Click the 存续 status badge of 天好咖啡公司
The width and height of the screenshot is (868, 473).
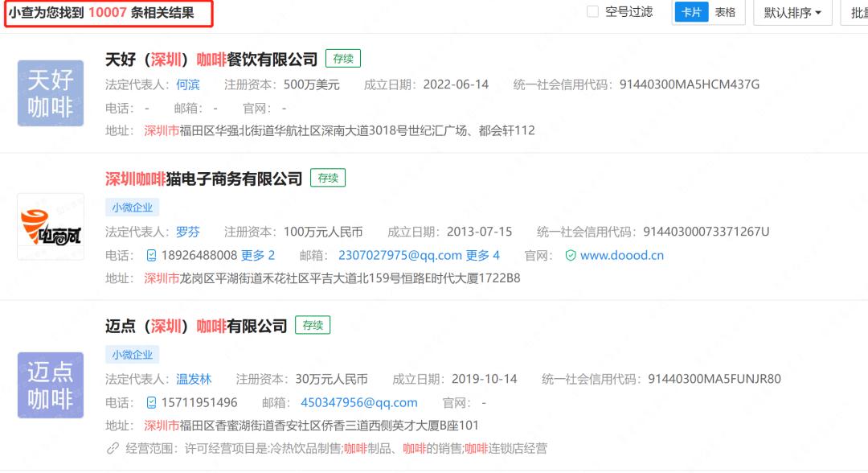343,58
